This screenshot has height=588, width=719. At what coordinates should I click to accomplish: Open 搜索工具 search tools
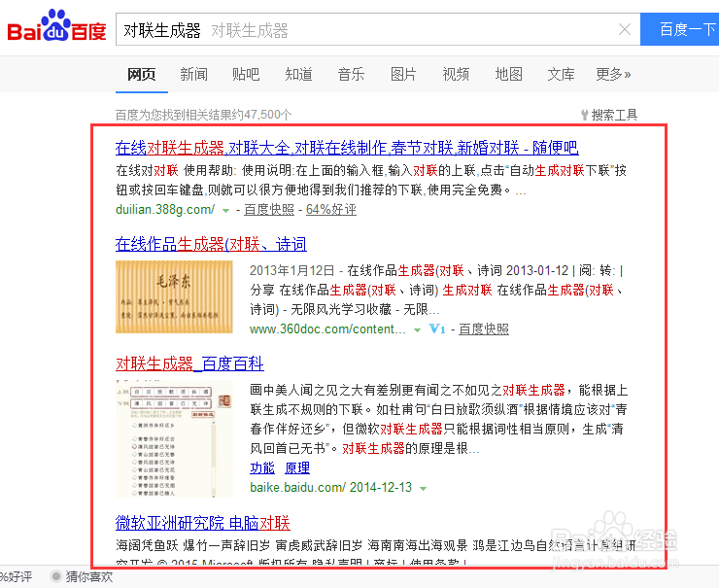pos(614,115)
